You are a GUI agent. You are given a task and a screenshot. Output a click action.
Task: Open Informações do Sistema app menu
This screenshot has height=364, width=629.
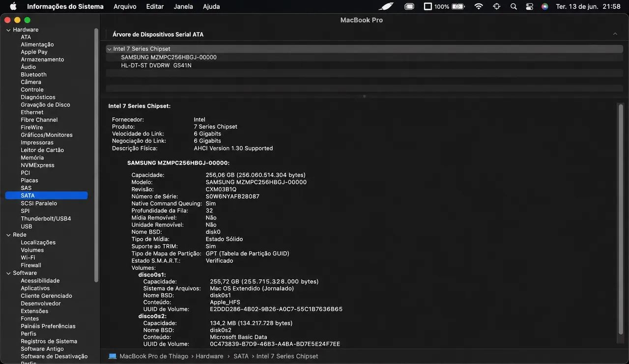pos(65,6)
